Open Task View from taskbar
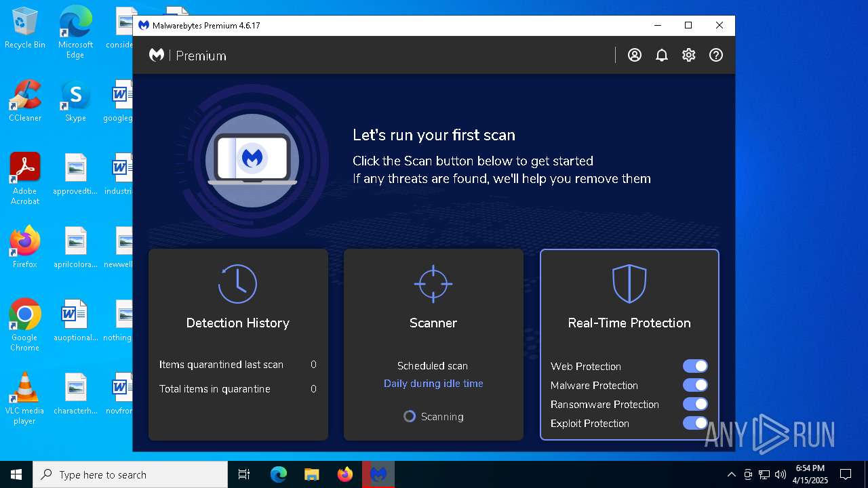The image size is (868, 488). tap(244, 474)
